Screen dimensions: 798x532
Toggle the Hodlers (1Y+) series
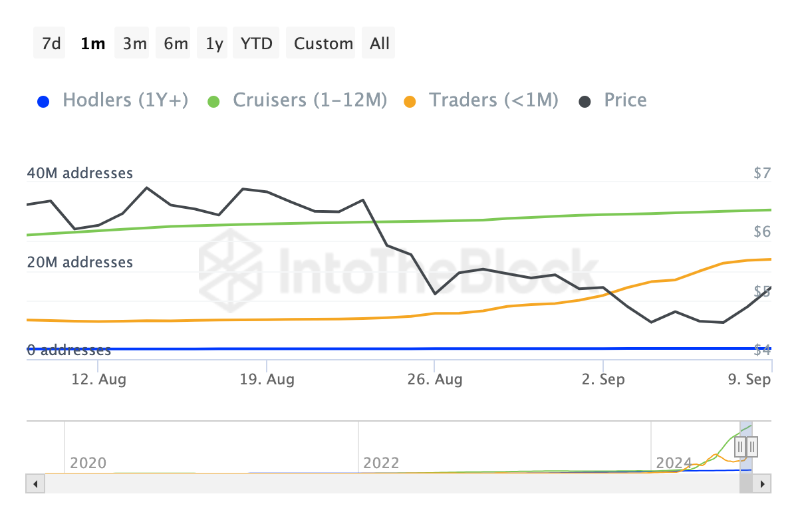tap(125, 100)
